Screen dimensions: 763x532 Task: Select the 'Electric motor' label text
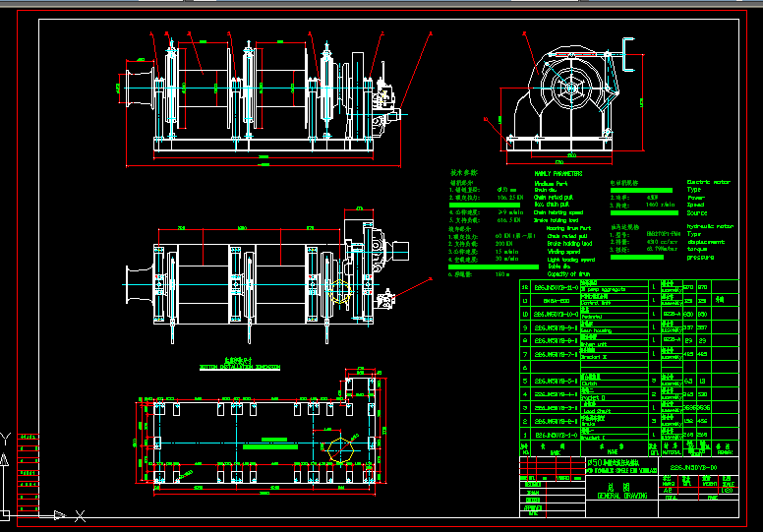click(709, 182)
